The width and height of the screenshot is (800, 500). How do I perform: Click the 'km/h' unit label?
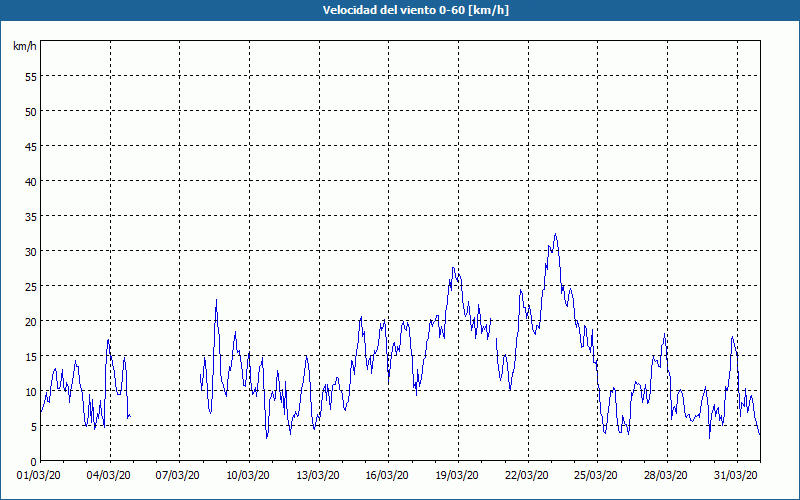(25, 46)
